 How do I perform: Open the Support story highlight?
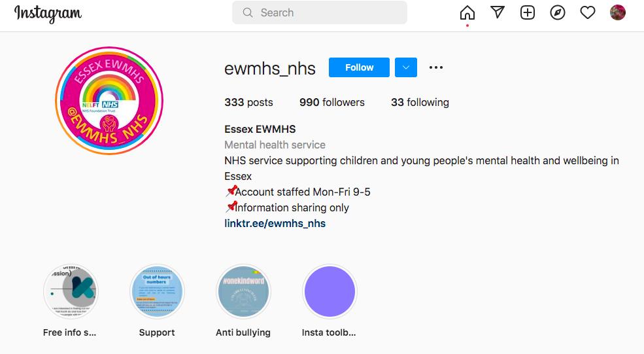(157, 291)
